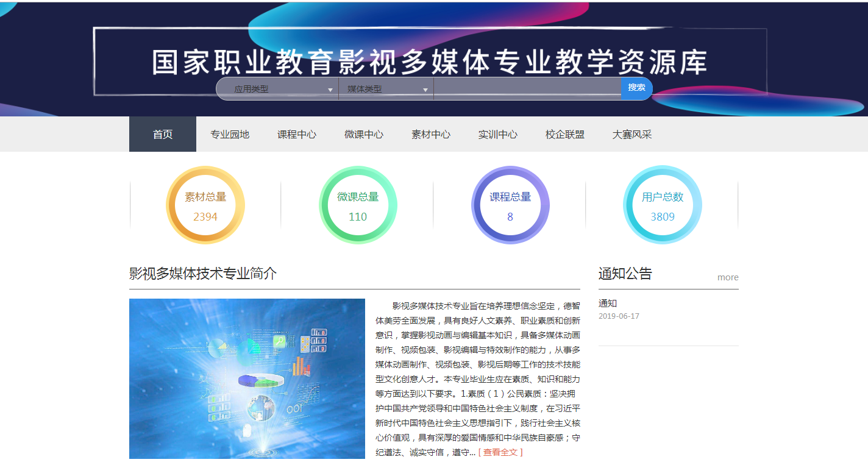
Task: Navigate to 素材中心
Action: (x=431, y=134)
